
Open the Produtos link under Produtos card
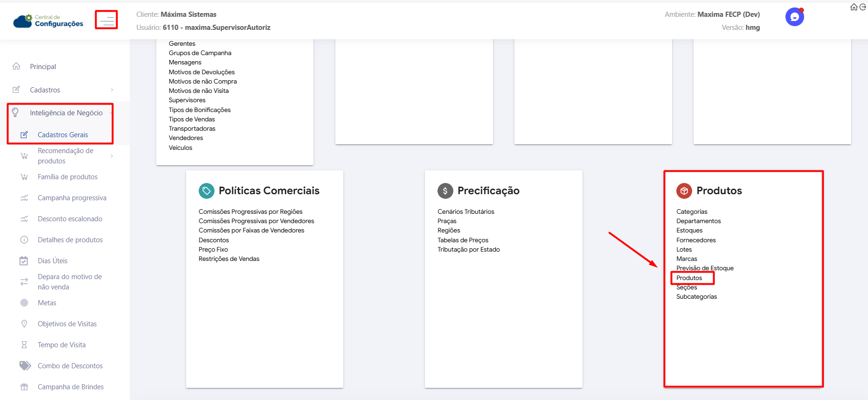[x=689, y=278]
